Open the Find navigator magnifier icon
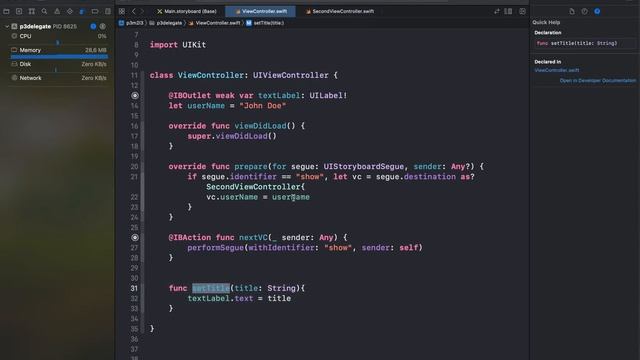The height and width of the screenshot is (360, 640). pos(44,11)
